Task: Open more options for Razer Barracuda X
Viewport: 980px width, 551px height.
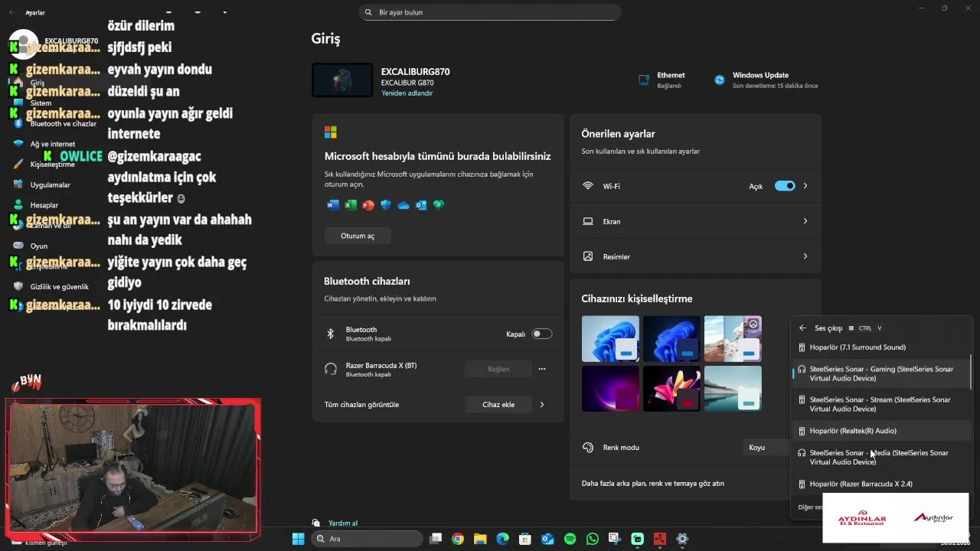Action: click(542, 369)
